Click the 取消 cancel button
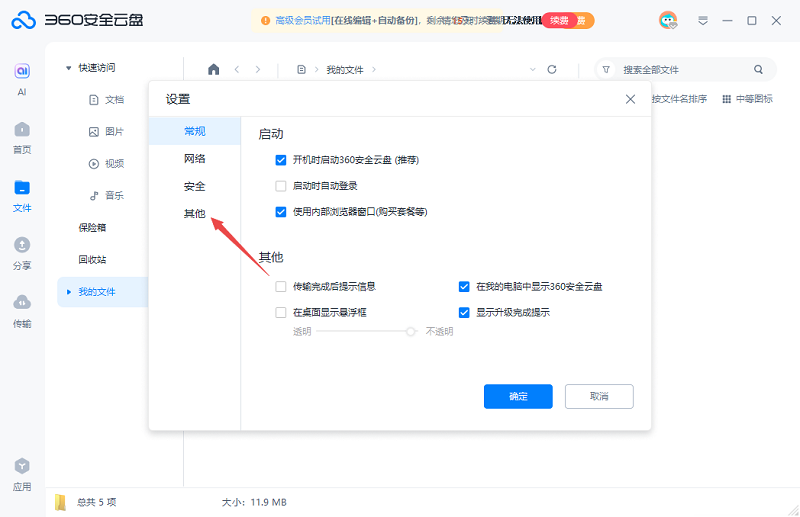 point(599,397)
